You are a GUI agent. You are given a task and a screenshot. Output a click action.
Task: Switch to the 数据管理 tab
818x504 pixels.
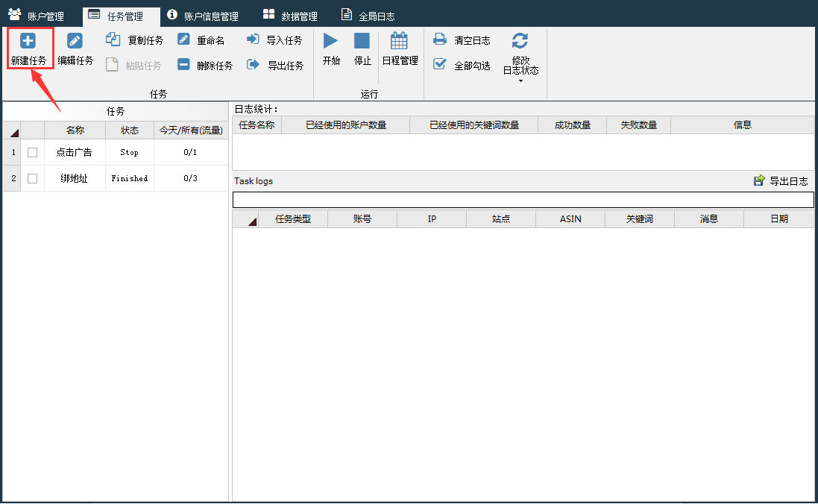coord(291,16)
